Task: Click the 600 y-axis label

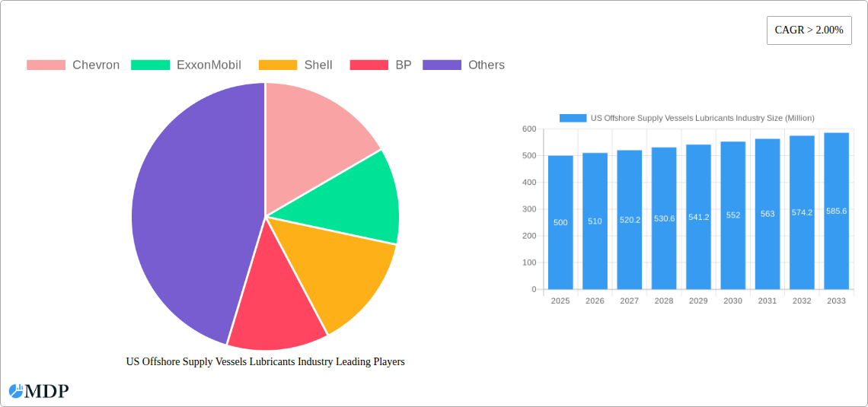Action: (x=529, y=129)
